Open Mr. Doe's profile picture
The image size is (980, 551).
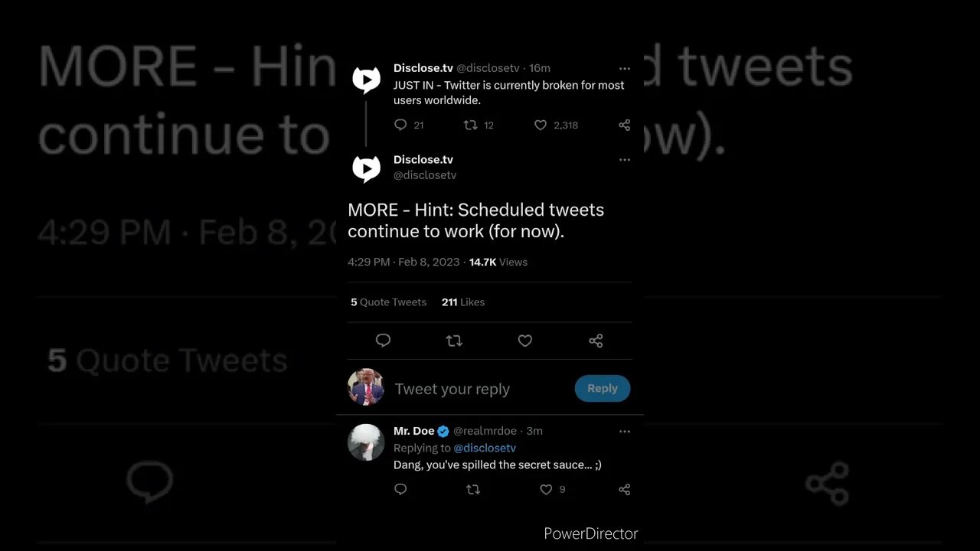366,442
